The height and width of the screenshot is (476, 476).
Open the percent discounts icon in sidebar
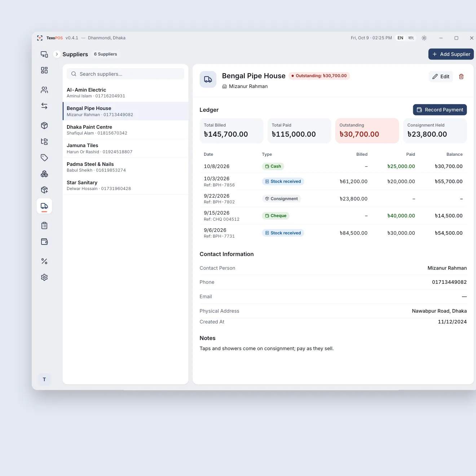[x=44, y=261]
